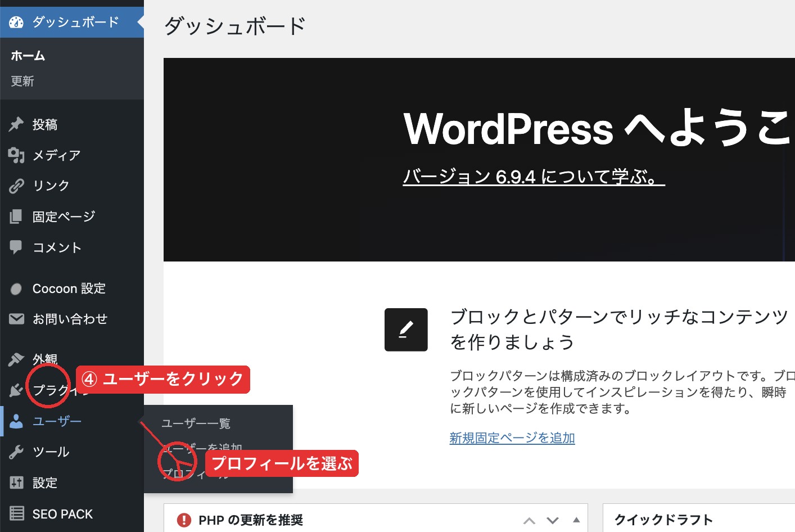Screen dimensions: 795x532
Task: Click the pushpin icon next to 投稿
Action: [16, 124]
